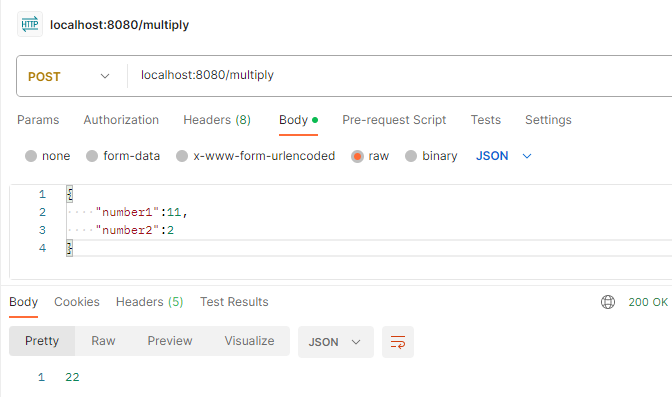Click the green dot beside Body tab
The image size is (672, 397).
pyautogui.click(x=315, y=120)
